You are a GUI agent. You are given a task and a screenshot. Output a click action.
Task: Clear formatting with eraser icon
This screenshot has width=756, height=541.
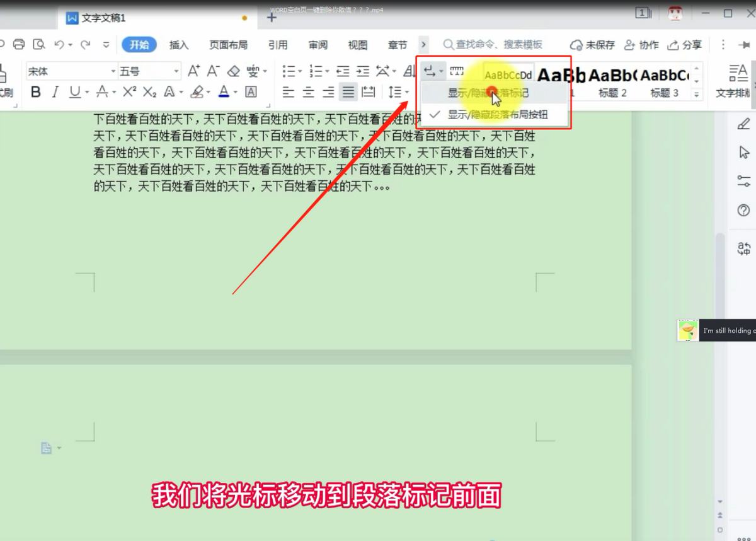pyautogui.click(x=233, y=71)
